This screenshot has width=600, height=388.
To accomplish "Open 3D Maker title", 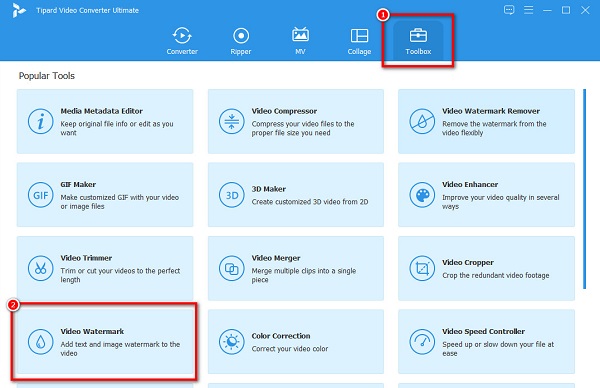I will coord(269,189).
